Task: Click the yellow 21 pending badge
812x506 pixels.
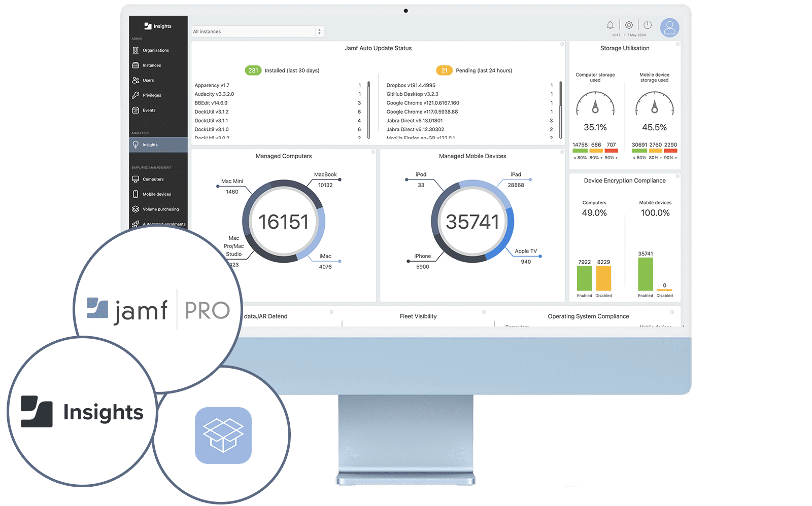Action: pos(444,70)
